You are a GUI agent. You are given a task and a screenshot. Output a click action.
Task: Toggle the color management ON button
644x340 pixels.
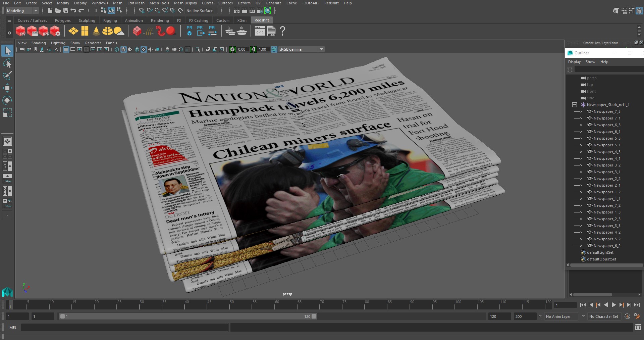click(x=274, y=49)
